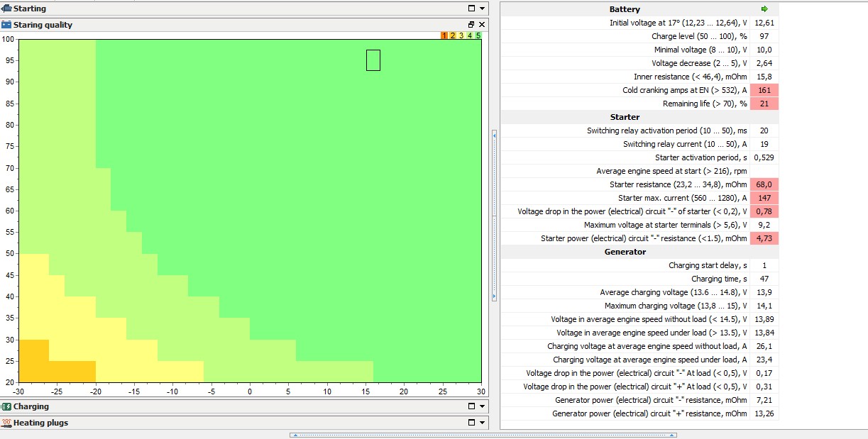868x439 pixels.
Task: Click the charging current value 23,4
Action: pos(764,360)
